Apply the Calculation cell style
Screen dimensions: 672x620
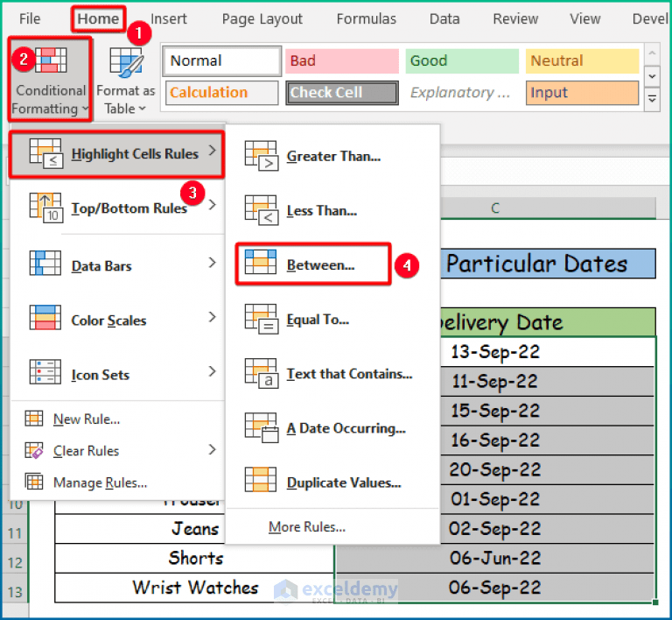pos(222,93)
